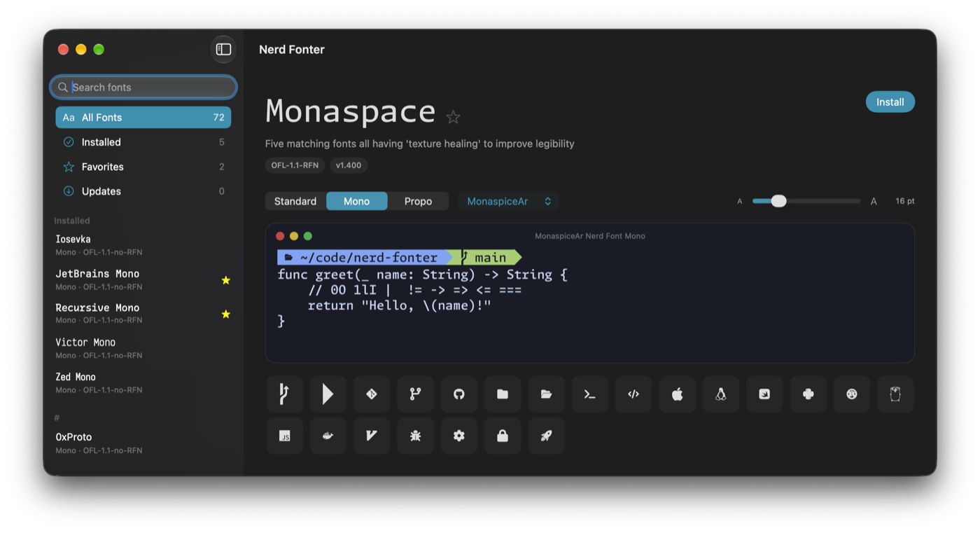Unfavorite JetBrains Mono via its yellow star
Screen dimensions: 980x533
[x=225, y=280]
